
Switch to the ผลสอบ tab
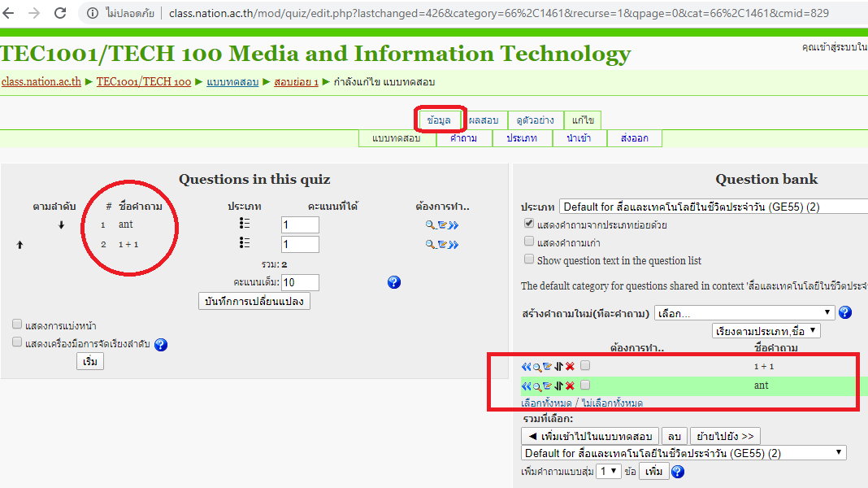click(484, 120)
